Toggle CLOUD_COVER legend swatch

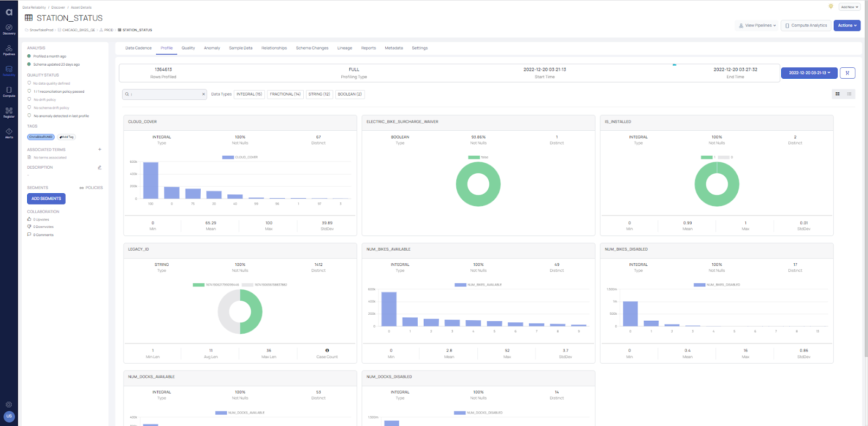click(x=228, y=157)
